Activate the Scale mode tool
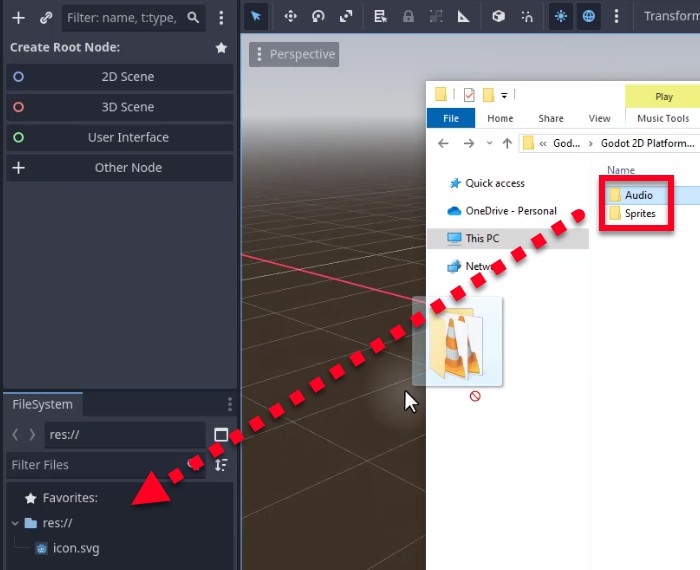 tap(346, 17)
